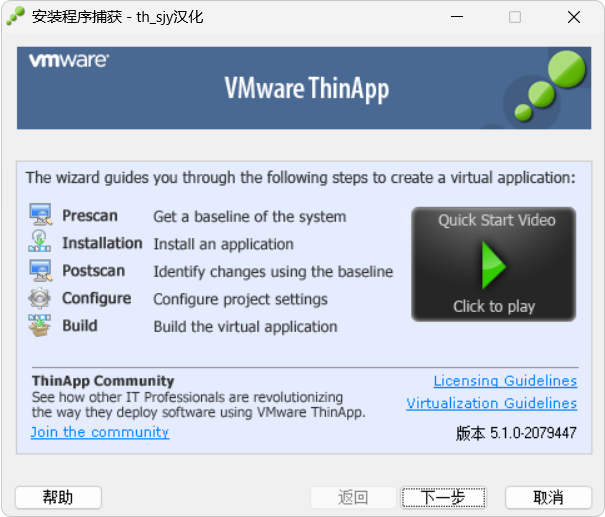Play the Quick Start Video

pyautogui.click(x=493, y=264)
